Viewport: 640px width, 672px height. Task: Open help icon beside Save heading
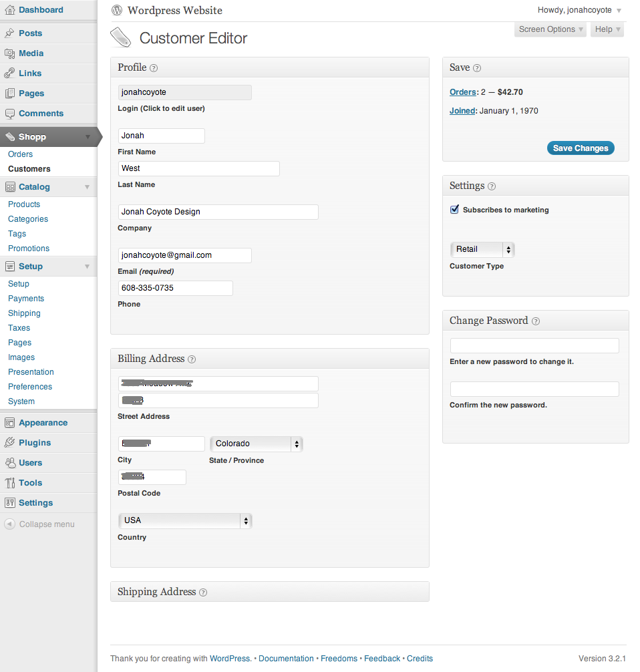(x=477, y=68)
